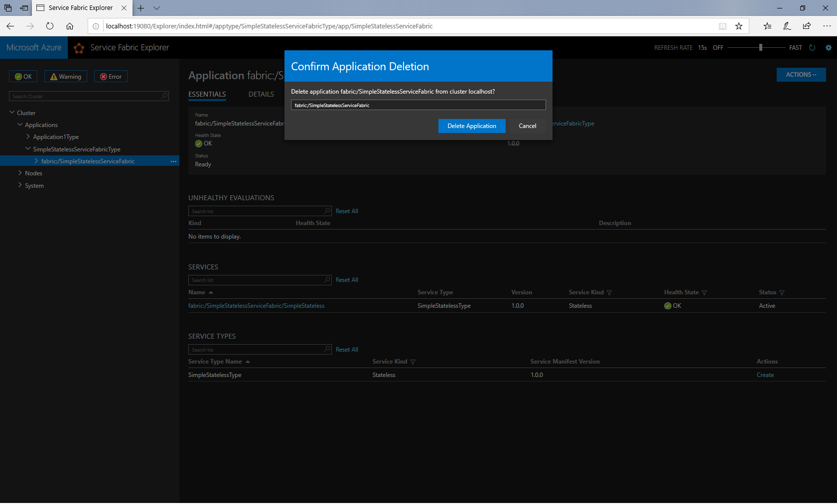Image resolution: width=837 pixels, height=504 pixels.
Task: Click Create for SimpleStatelessType
Action: pos(765,375)
